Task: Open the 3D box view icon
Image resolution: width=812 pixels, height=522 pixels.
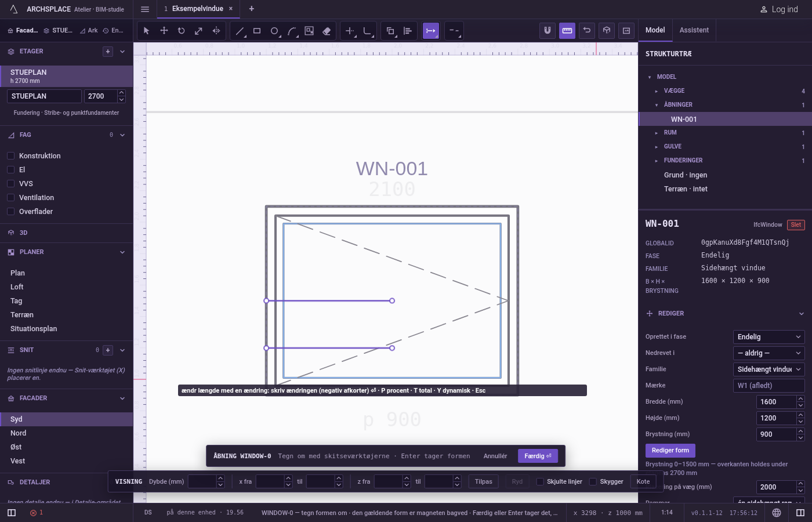Action: click(x=607, y=31)
